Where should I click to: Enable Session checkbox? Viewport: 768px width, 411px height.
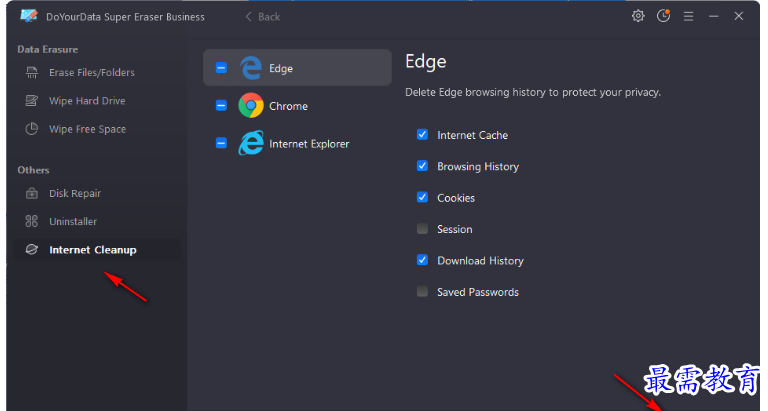[422, 229]
